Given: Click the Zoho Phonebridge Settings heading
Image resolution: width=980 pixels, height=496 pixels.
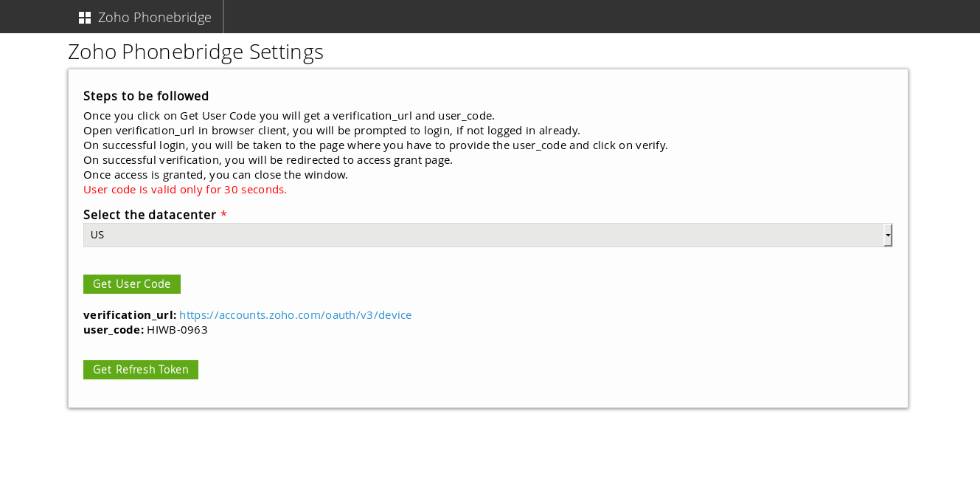Looking at the screenshot, I should point(195,52).
